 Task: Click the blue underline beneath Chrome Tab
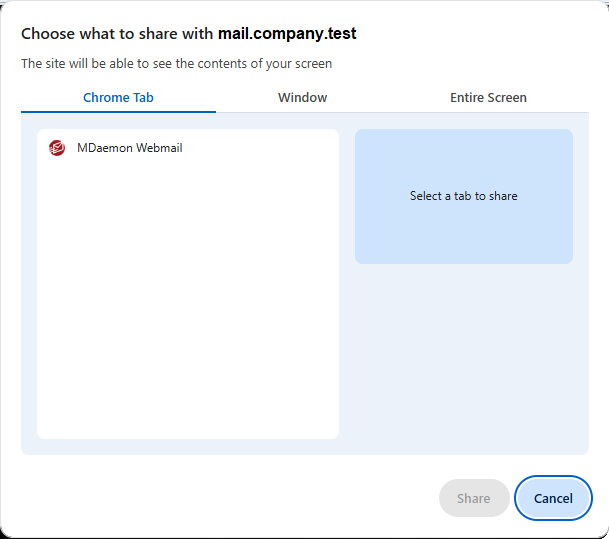[118, 111]
